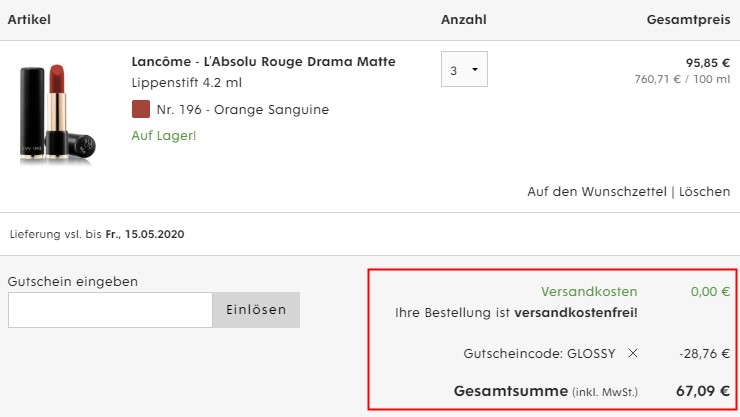This screenshot has width=740, height=417.
Task: Click the -28,76 € discount amount
Action: click(705, 353)
